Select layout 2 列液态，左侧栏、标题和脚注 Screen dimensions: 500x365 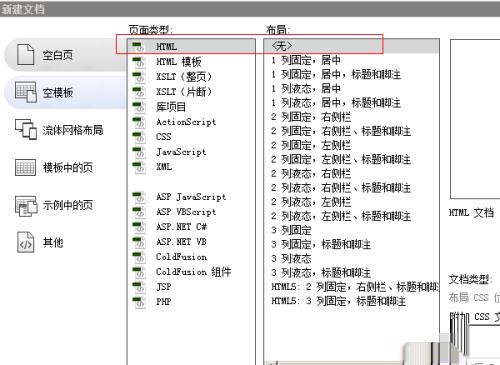pyautogui.click(x=341, y=216)
